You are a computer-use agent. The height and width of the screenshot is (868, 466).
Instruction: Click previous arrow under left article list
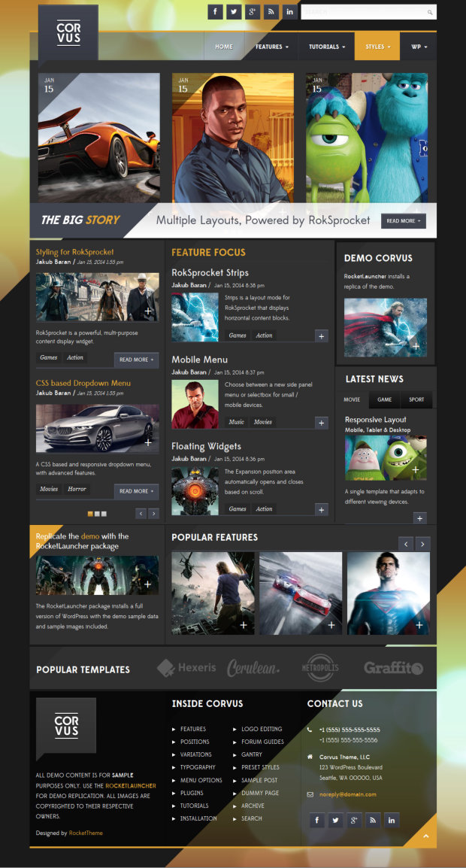coord(141,514)
